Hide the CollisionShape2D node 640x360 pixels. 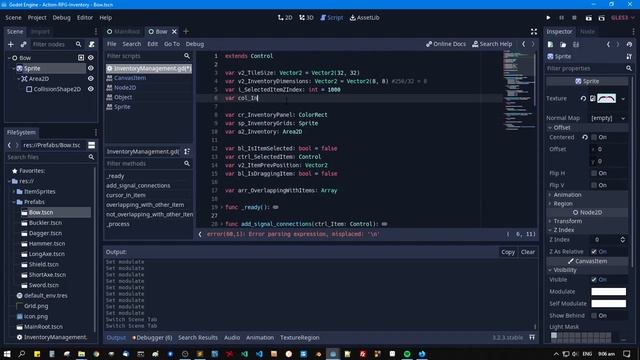(91, 89)
